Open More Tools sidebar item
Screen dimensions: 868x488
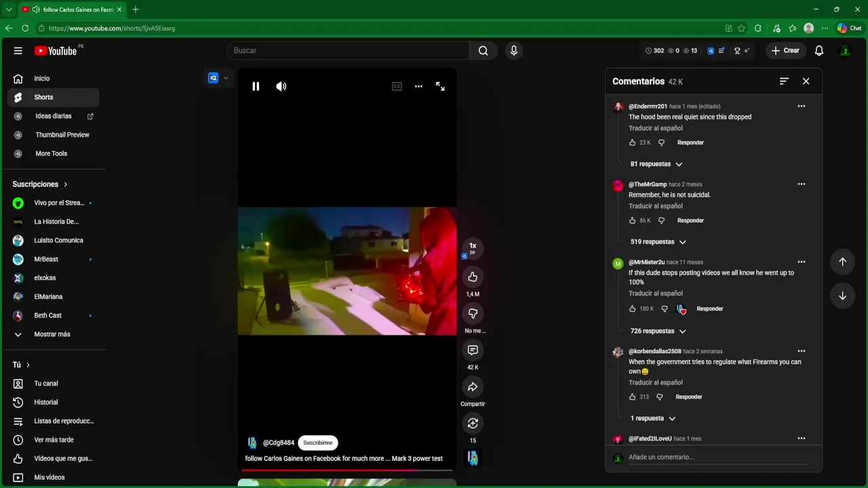pyautogui.click(x=54, y=154)
